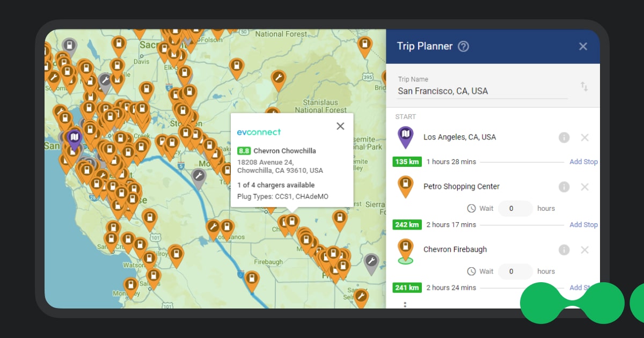The image size is (644, 338).
Task: Click the Trip Planner help question icon
Action: click(x=464, y=46)
